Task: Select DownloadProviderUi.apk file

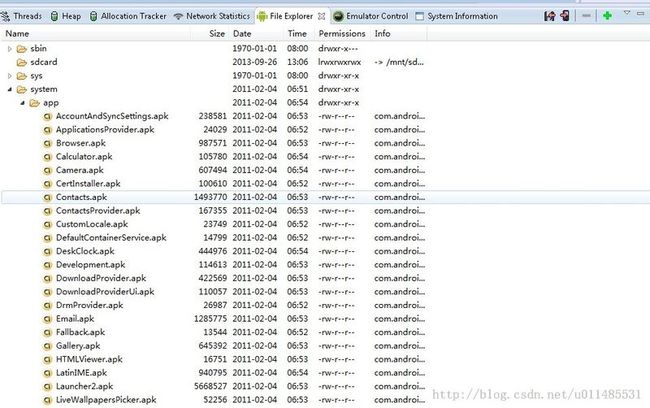Action: coord(105,292)
